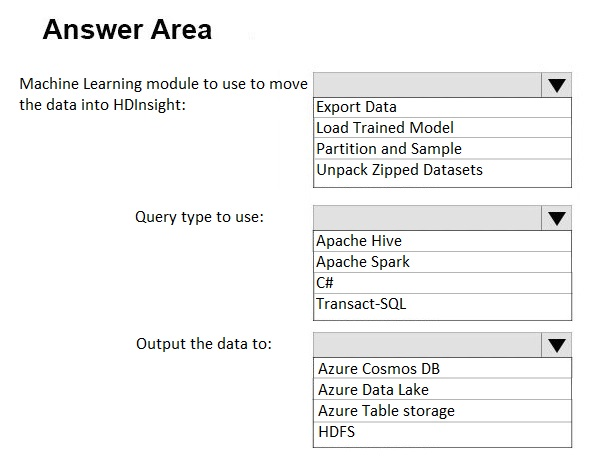The height and width of the screenshot is (461, 589).
Task: Select Load Trained Model option
Action: coord(442,128)
